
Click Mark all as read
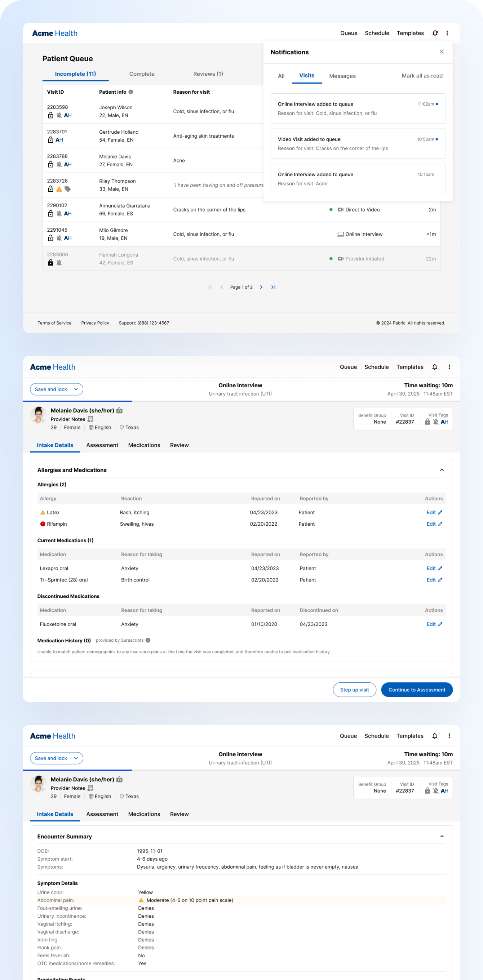click(x=422, y=76)
